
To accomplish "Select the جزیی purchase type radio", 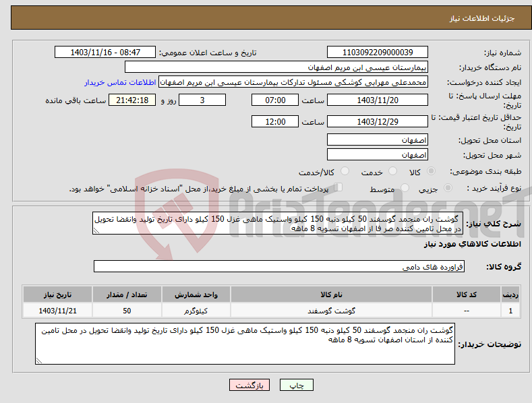I will click(x=448, y=187).
